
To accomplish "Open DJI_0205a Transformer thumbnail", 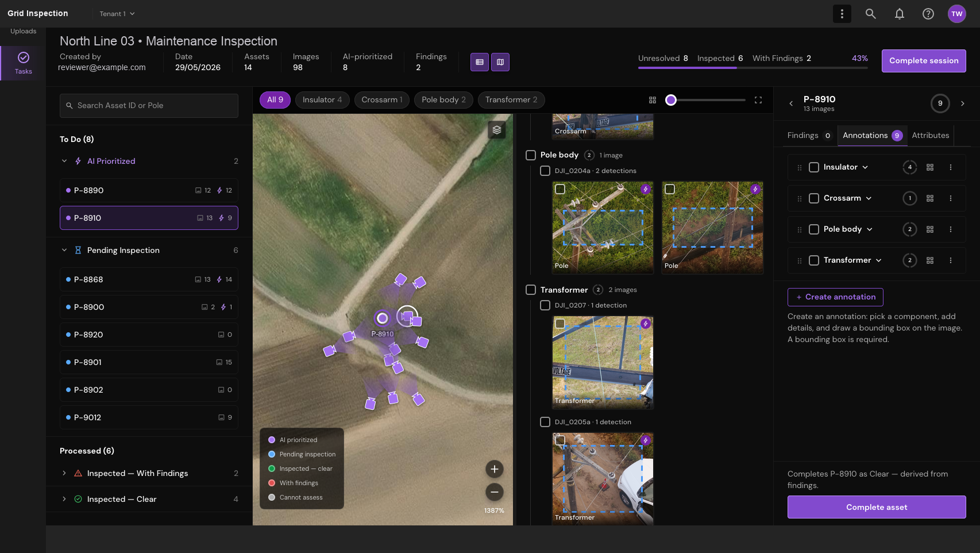I will (603, 478).
